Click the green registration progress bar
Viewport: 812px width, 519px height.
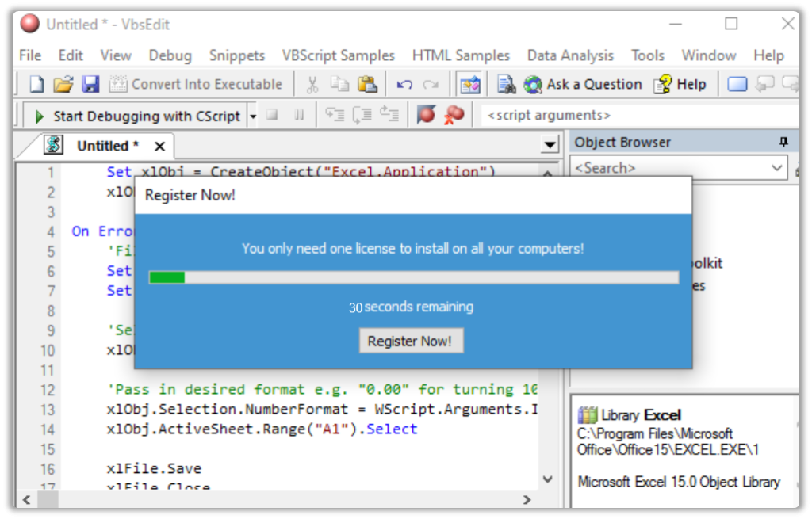413,278
